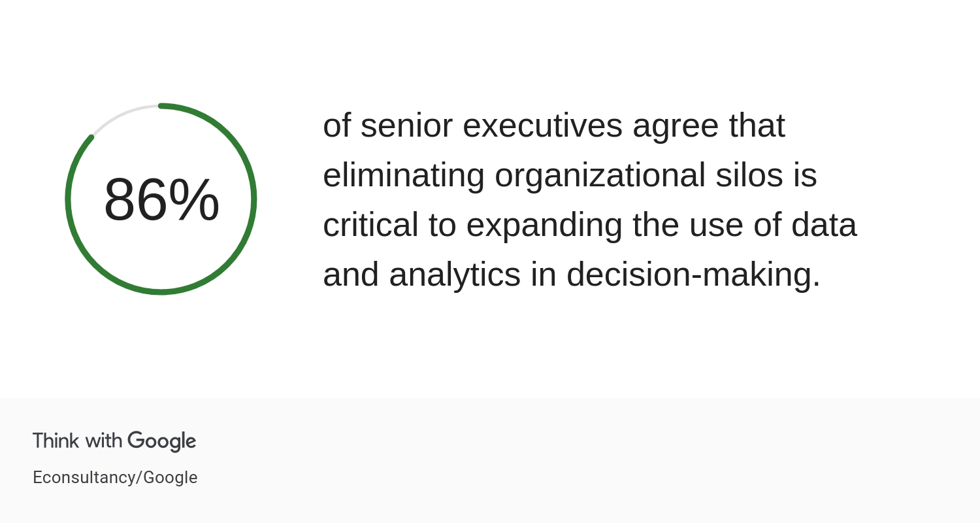
Task: Click the percent sign in 86%
Action: pyautogui.click(x=194, y=200)
